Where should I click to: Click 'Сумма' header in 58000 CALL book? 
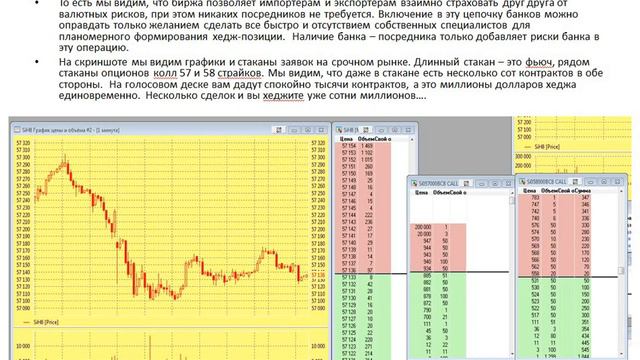(x=583, y=191)
